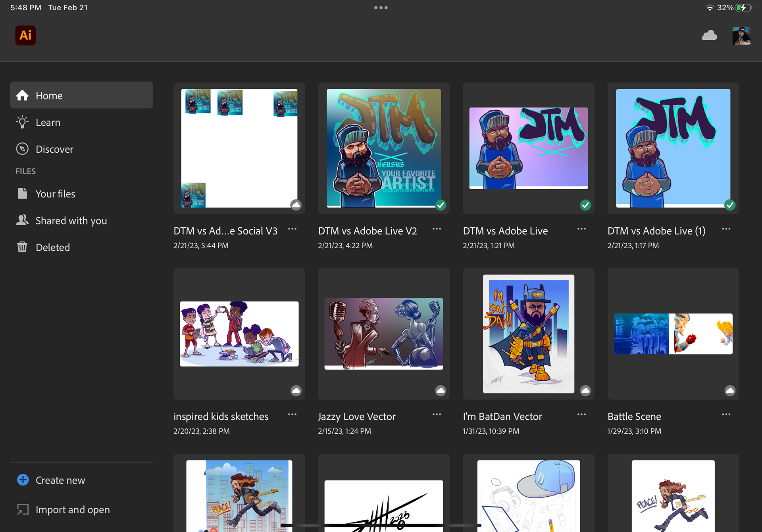Open the cloud sync status icon
762x532 pixels.
(x=709, y=35)
